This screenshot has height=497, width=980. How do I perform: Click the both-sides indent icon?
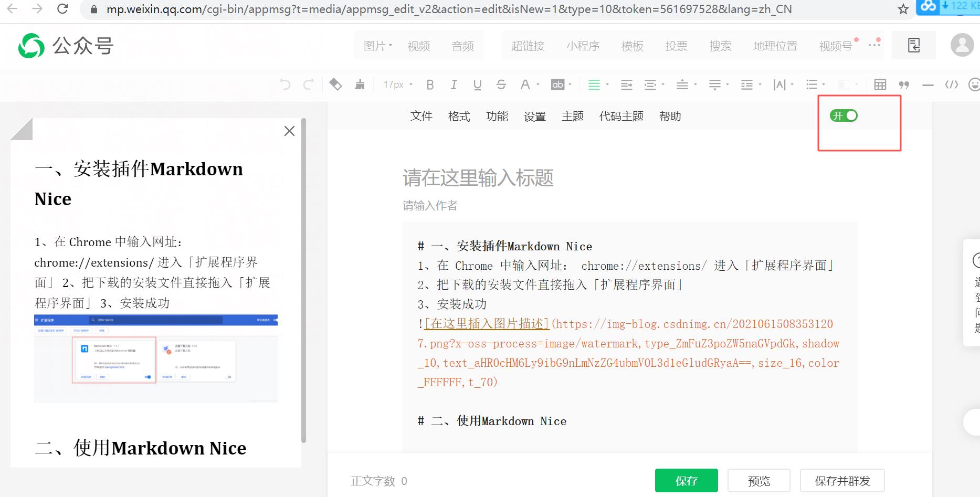[x=650, y=84]
